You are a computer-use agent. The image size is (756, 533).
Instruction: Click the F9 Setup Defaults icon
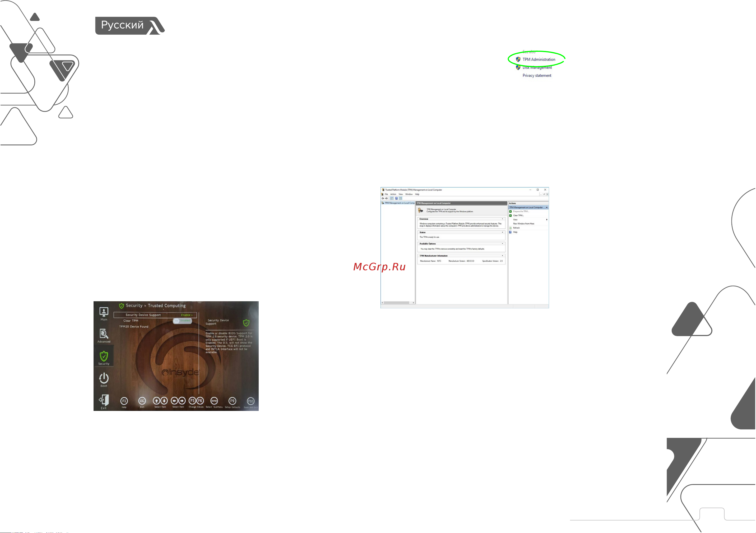pos(233,401)
